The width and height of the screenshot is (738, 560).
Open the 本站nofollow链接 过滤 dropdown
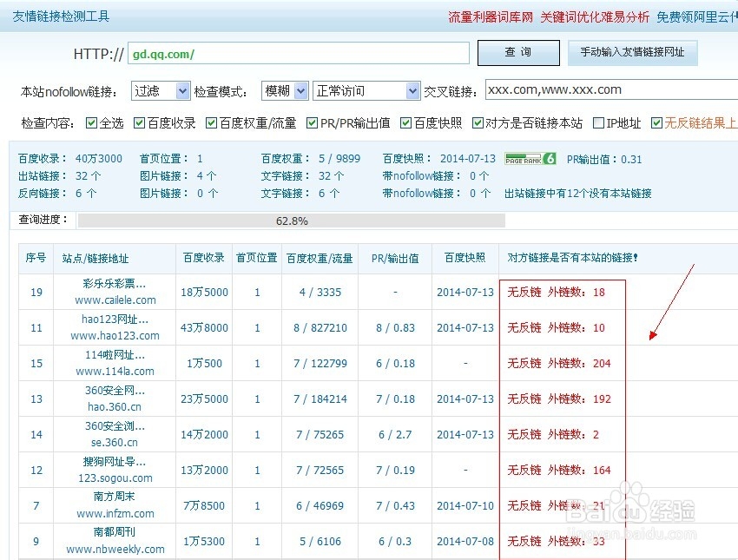tap(161, 90)
